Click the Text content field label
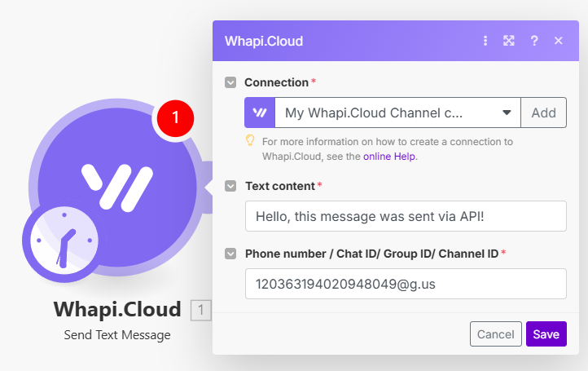 coord(280,186)
